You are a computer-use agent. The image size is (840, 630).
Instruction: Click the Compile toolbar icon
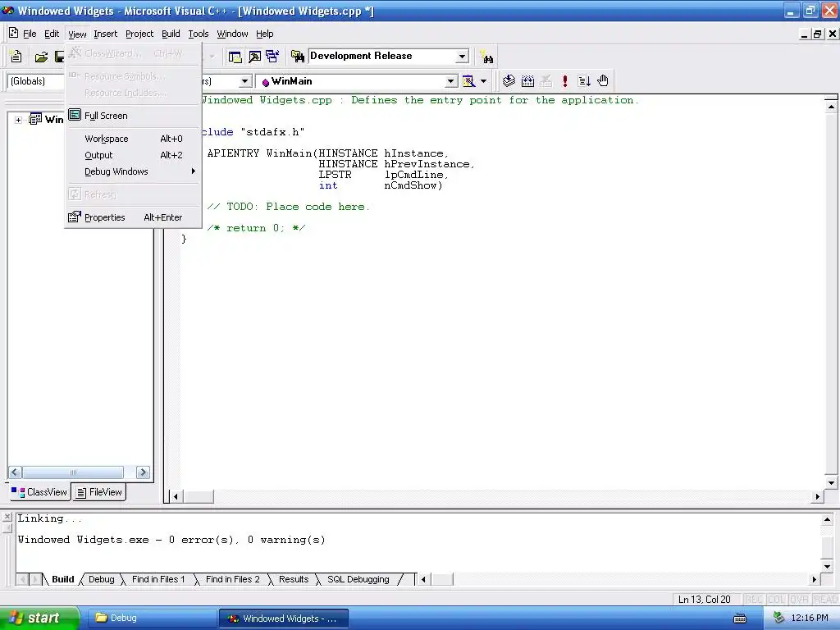pos(509,81)
